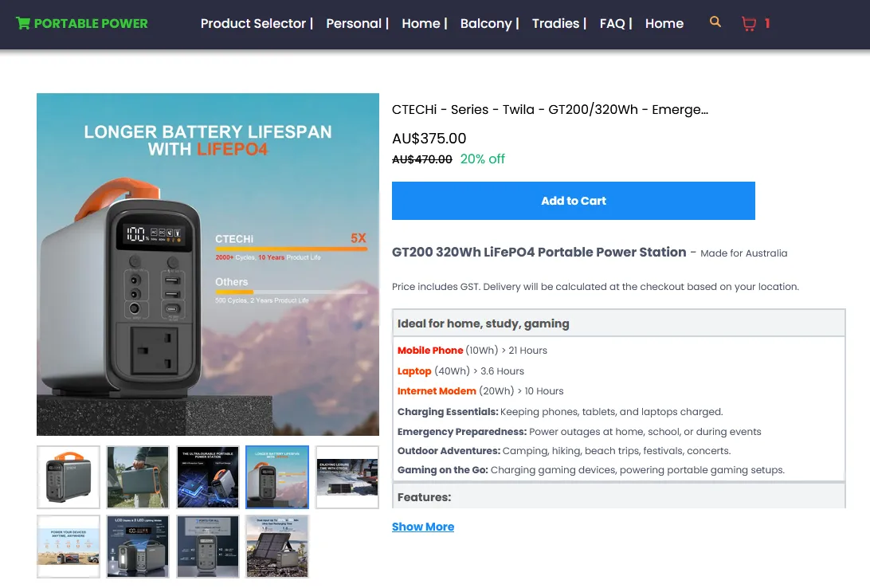Expand description with Show More link
This screenshot has width=870, height=588.
pyautogui.click(x=423, y=527)
